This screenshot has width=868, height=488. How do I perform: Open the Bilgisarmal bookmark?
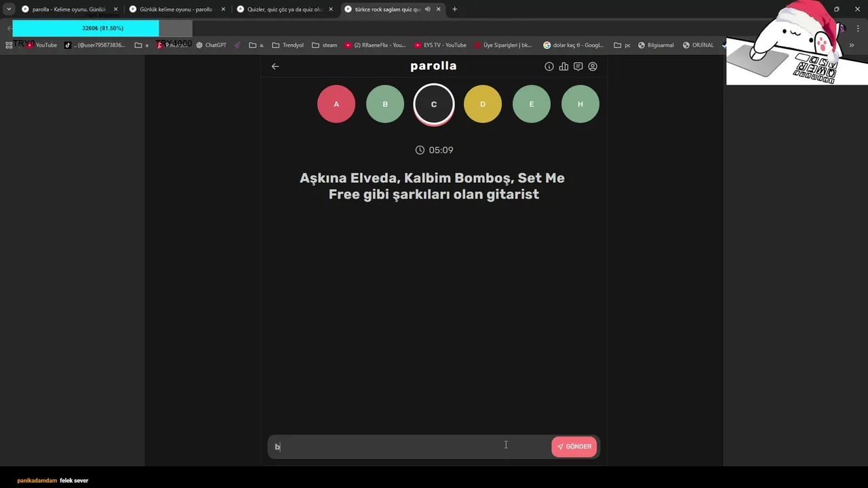pos(656,45)
